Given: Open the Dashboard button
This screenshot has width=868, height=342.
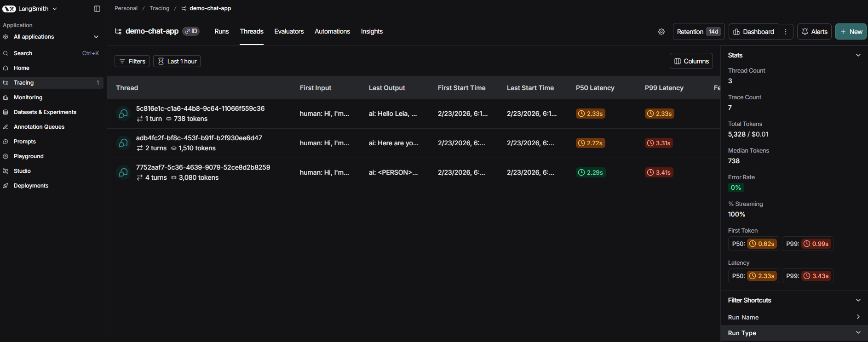Looking at the screenshot, I should tap(753, 32).
